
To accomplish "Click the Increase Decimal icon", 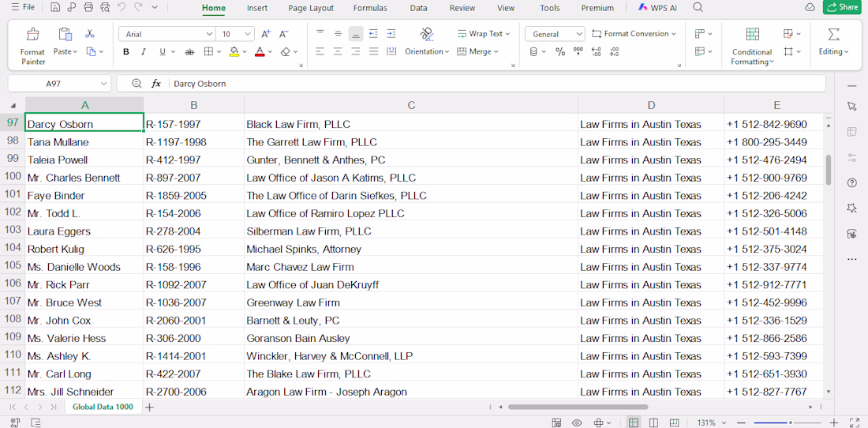I will pyautogui.click(x=597, y=51).
